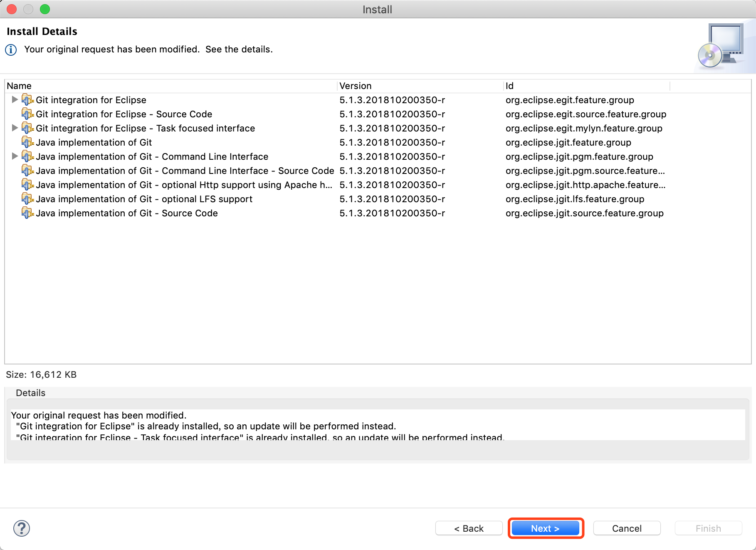Click the id org.eclipse.egit.mylyn.feature.group
756x550 pixels.
584,128
